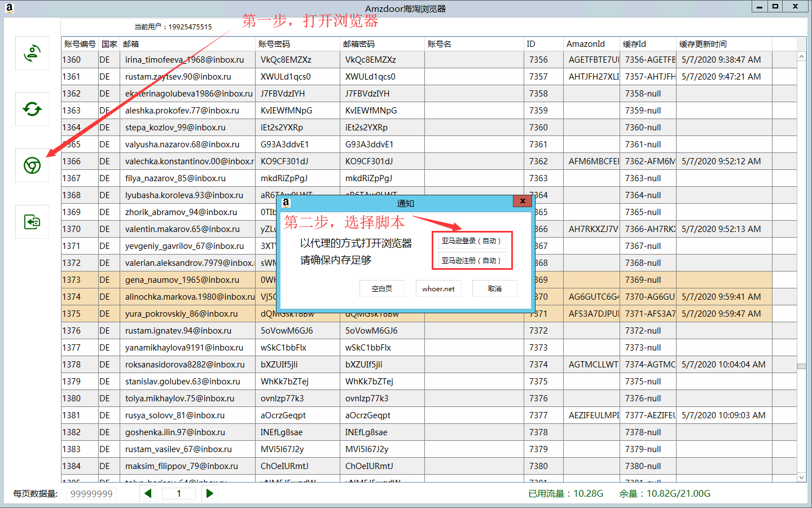Click cache cell 7380-null
This screenshot has width=812, height=508.
click(643, 466)
